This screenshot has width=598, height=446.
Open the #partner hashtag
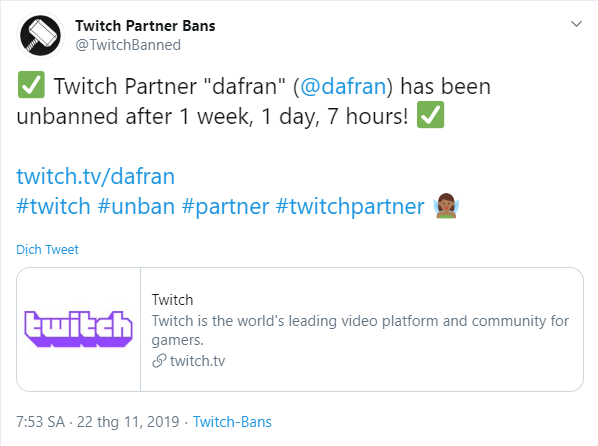tap(225, 206)
